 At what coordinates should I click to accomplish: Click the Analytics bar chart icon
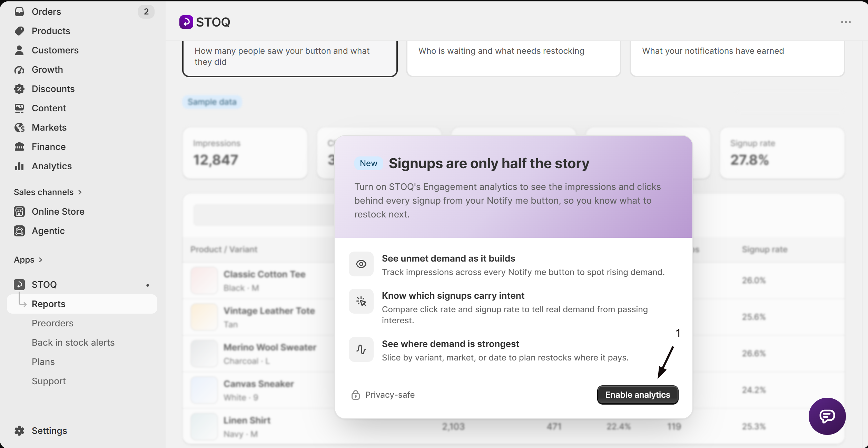coord(19,166)
